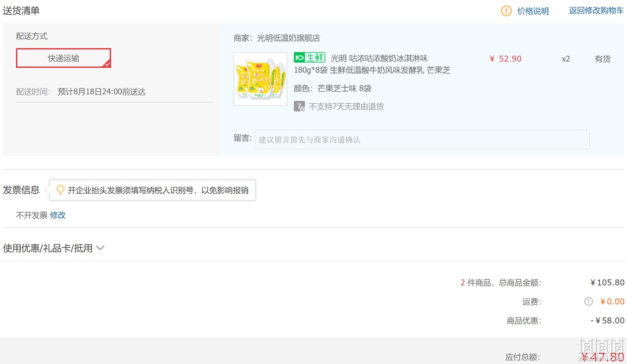
Task: Click the green 生鲜 fresh badge icon
Action: tap(310, 58)
